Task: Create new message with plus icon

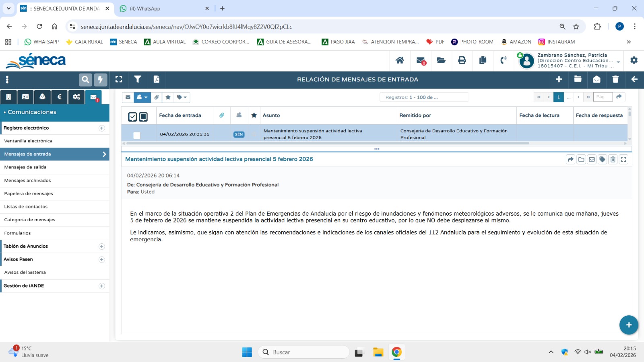Action: click(559, 80)
